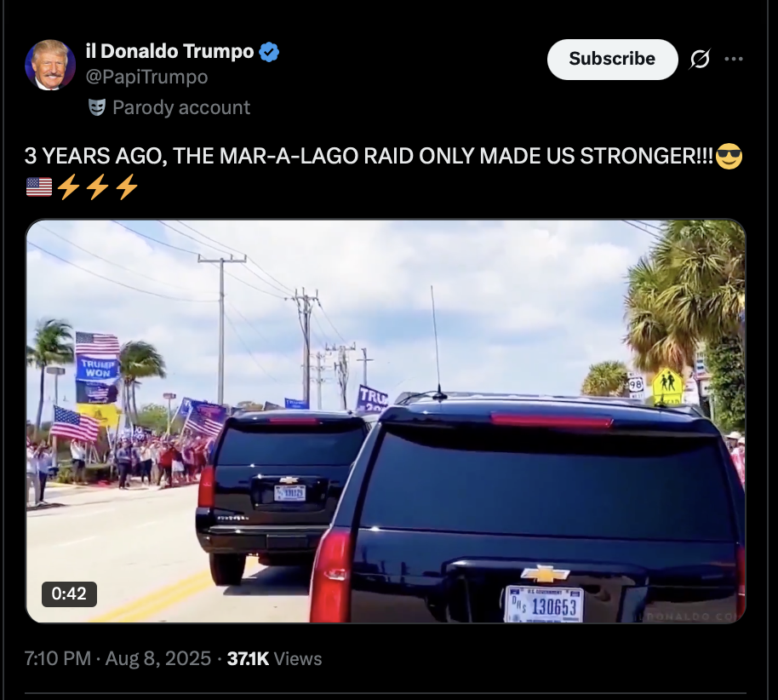Click the 37.1K Views count
This screenshot has height=700, width=778.
pos(274,659)
